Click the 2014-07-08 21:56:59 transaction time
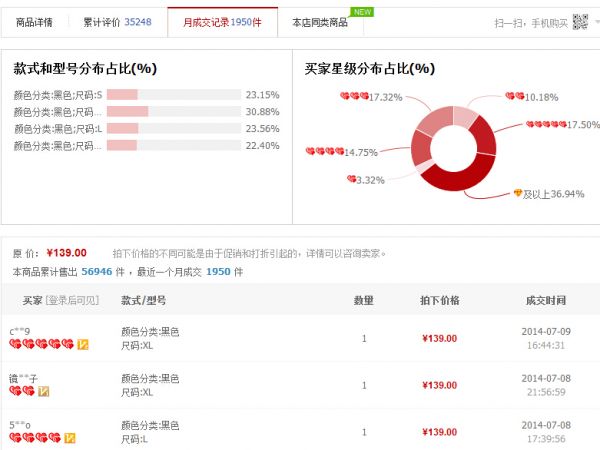600x450 pixels. [x=546, y=385]
